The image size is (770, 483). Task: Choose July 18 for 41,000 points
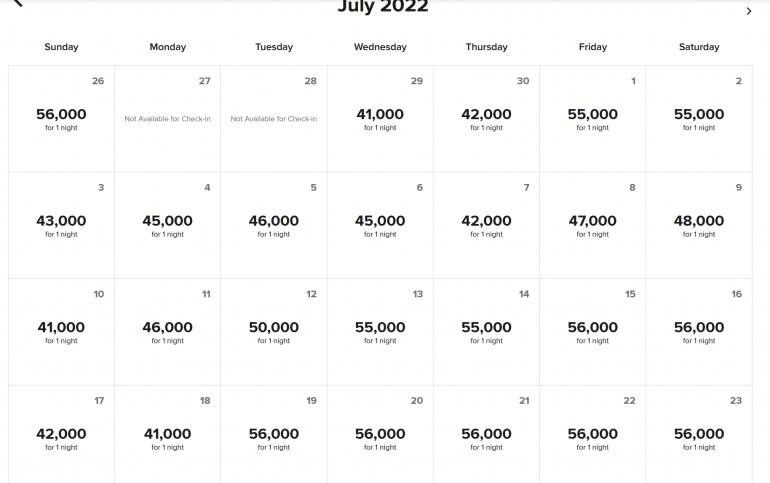click(167, 438)
